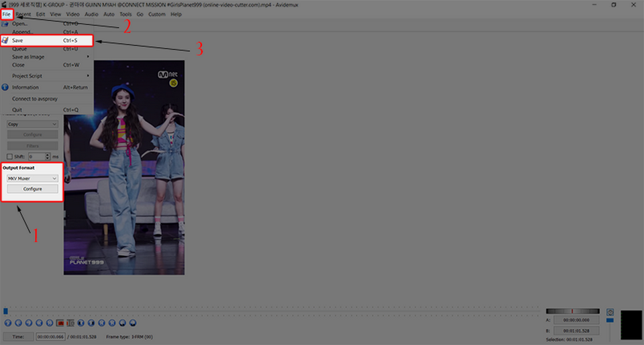The height and width of the screenshot is (345, 644).
Task: Open the Go menu
Action: [x=140, y=14]
